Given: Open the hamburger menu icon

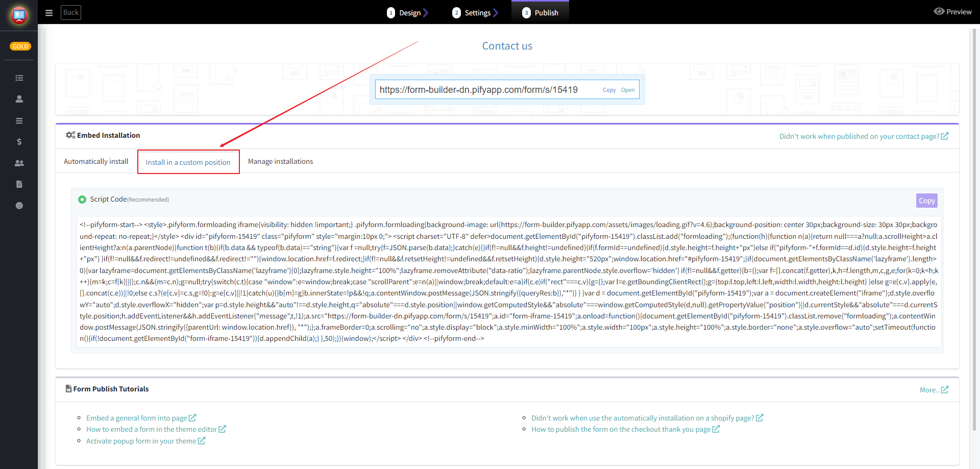Looking at the screenshot, I should coord(49,13).
